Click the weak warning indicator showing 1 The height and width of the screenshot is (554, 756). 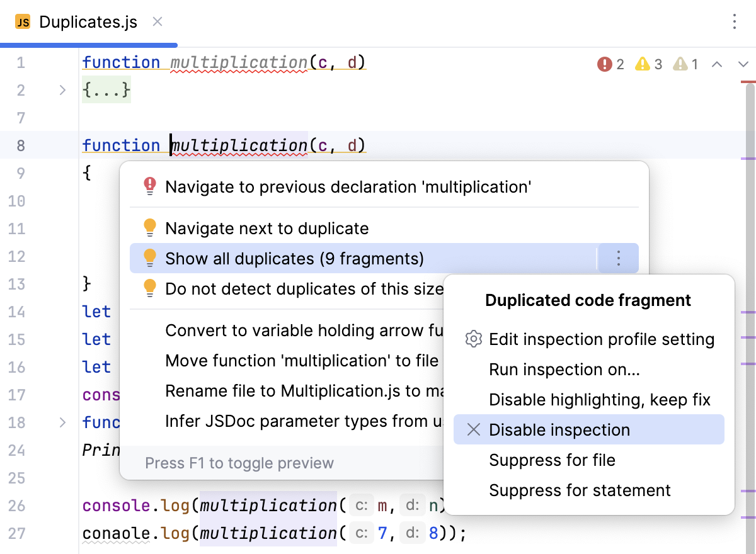(x=685, y=64)
